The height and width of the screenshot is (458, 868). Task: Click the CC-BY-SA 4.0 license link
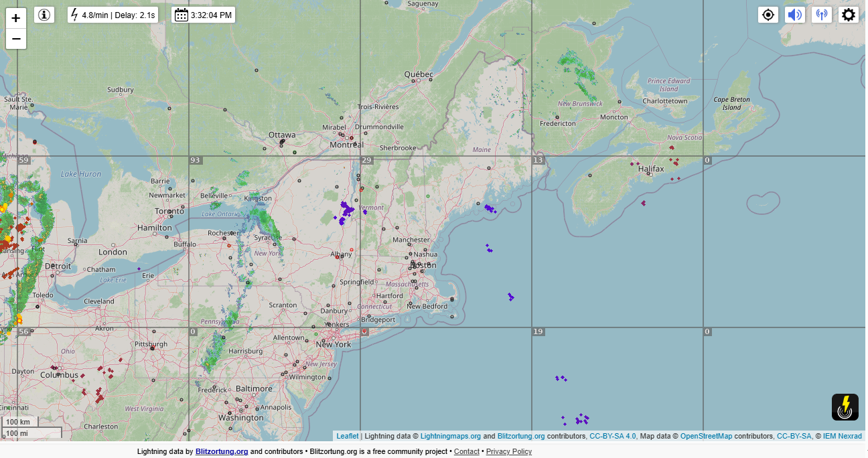(x=612, y=436)
